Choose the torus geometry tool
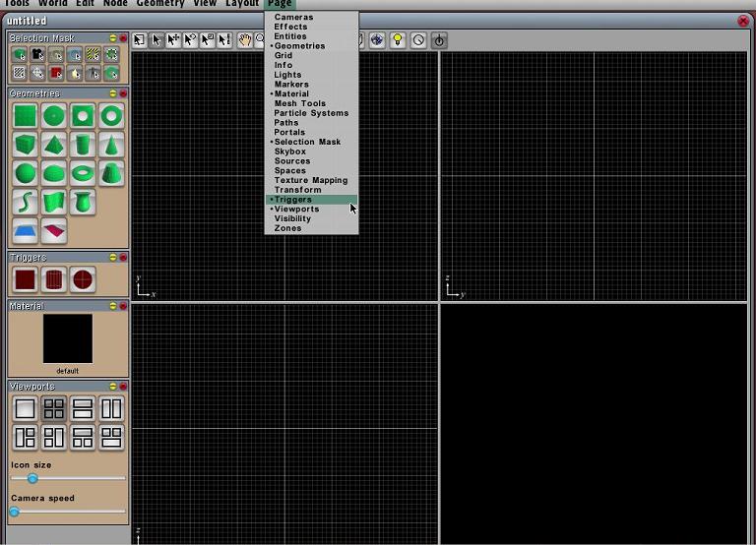 (83, 174)
